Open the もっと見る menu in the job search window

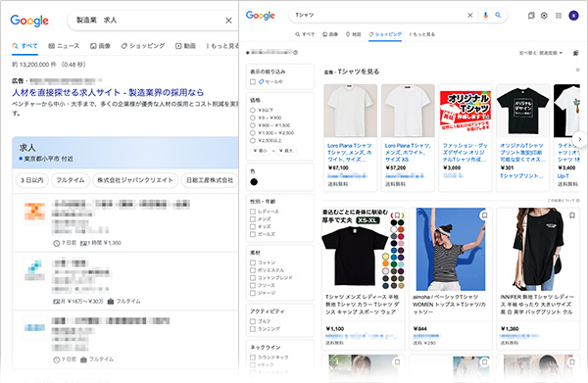[222, 46]
